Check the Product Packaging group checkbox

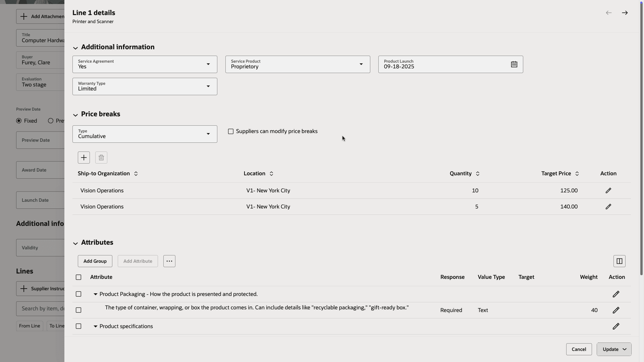[x=78, y=294]
